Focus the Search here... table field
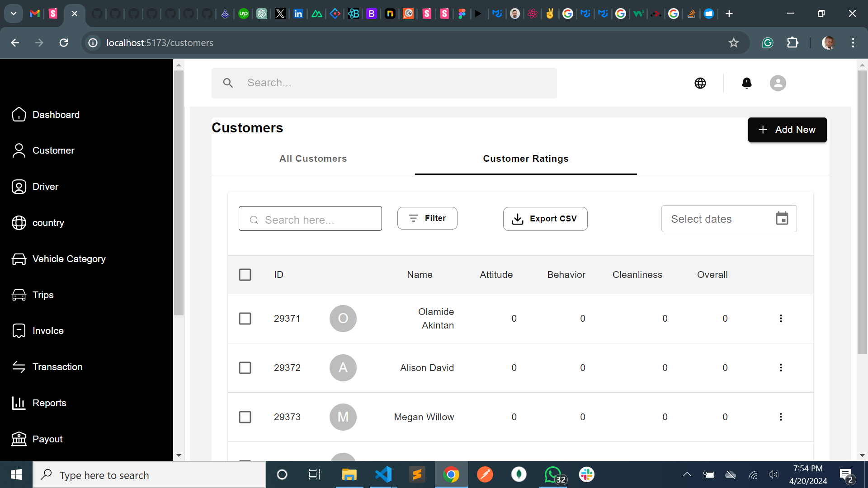Viewport: 868px width, 488px height. pos(310,219)
